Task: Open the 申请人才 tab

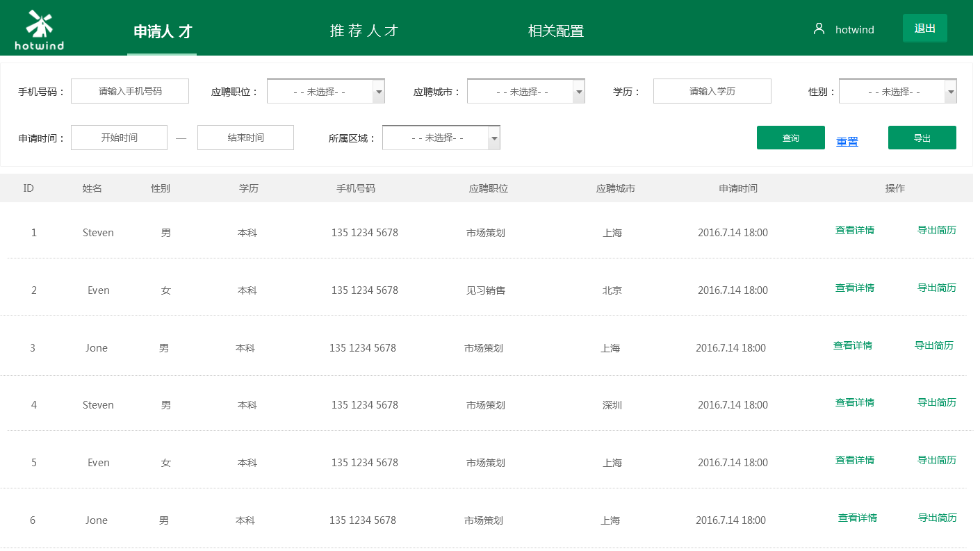Action: pyautogui.click(x=163, y=31)
